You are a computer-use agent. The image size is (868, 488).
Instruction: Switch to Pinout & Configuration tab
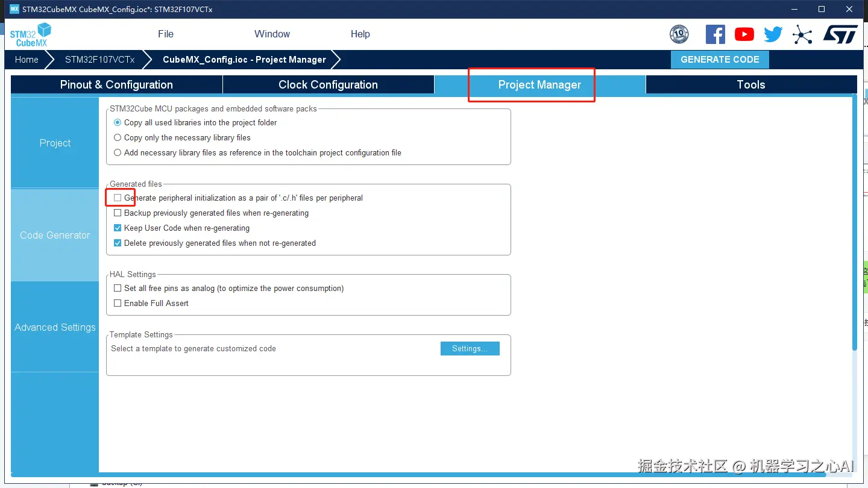116,84
